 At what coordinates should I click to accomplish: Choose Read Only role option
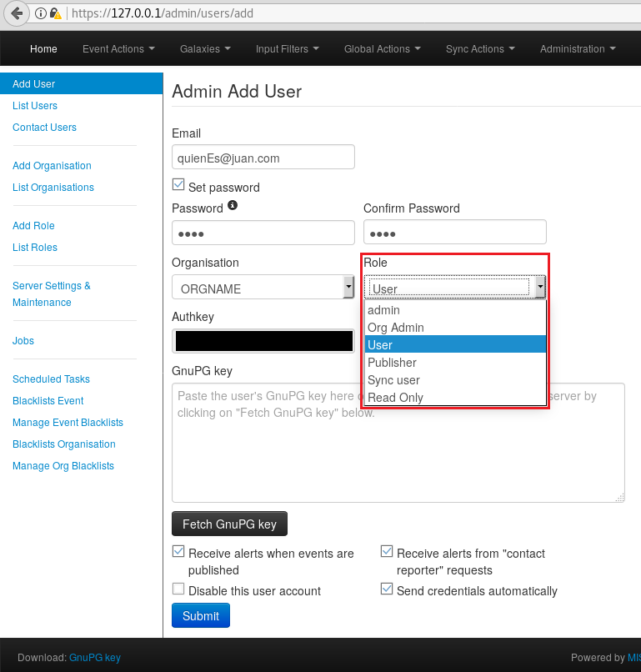coord(396,398)
